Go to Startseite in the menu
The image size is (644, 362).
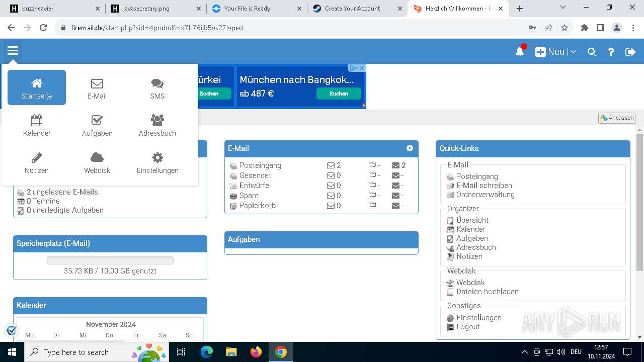pyautogui.click(x=37, y=87)
